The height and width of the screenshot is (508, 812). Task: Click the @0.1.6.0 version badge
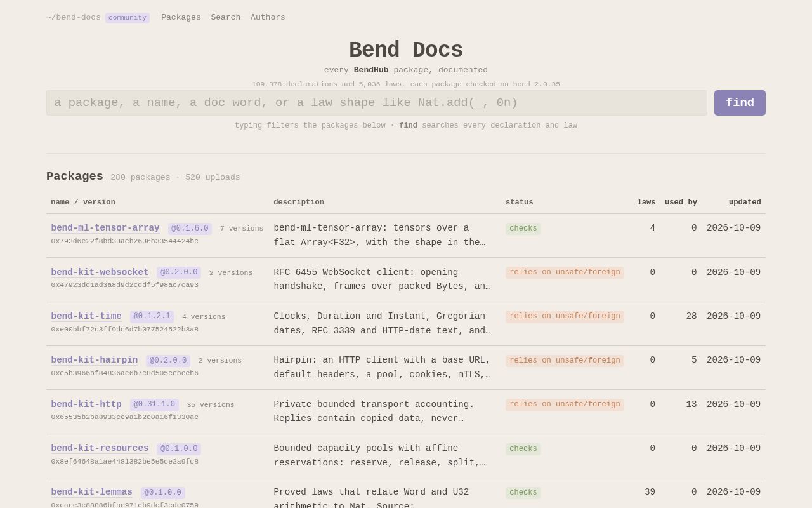pyautogui.click(x=190, y=229)
